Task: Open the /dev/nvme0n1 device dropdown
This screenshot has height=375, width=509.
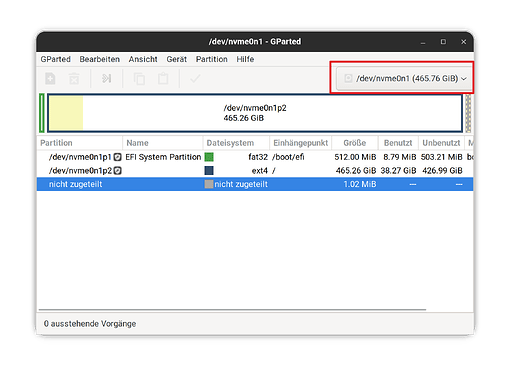Action: [x=404, y=78]
